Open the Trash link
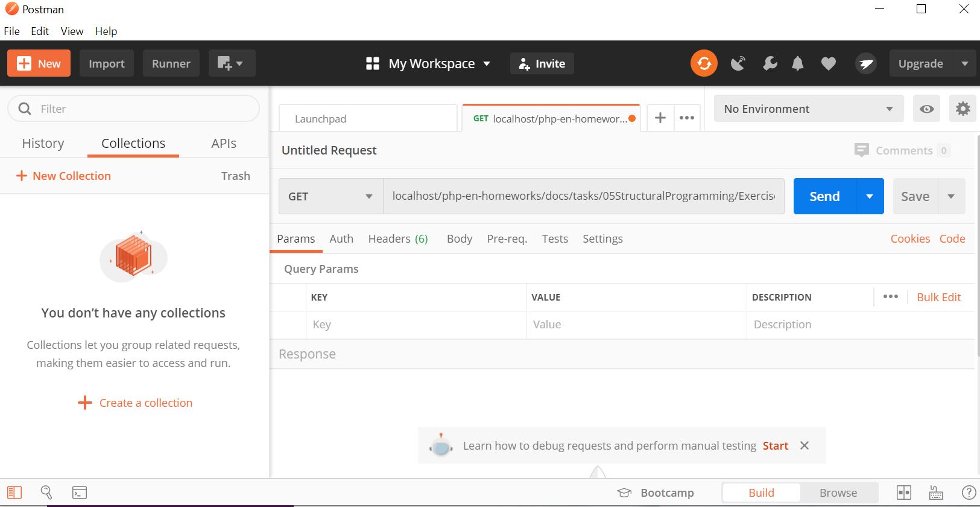The width and height of the screenshot is (980, 507). click(235, 176)
